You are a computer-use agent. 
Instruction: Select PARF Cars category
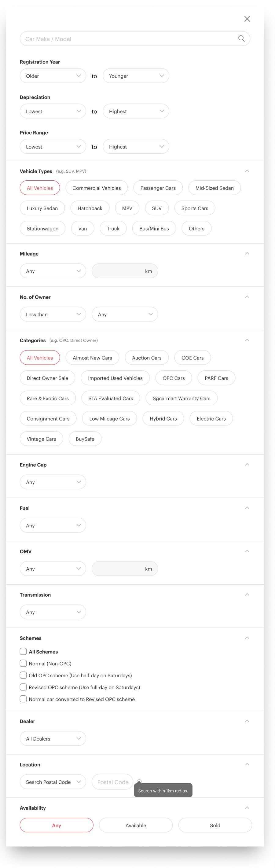(216, 378)
